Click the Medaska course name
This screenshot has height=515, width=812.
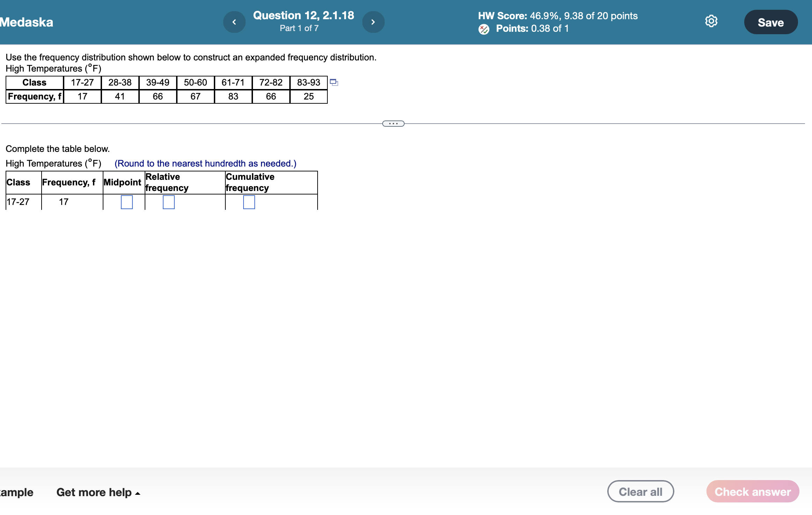(x=27, y=22)
